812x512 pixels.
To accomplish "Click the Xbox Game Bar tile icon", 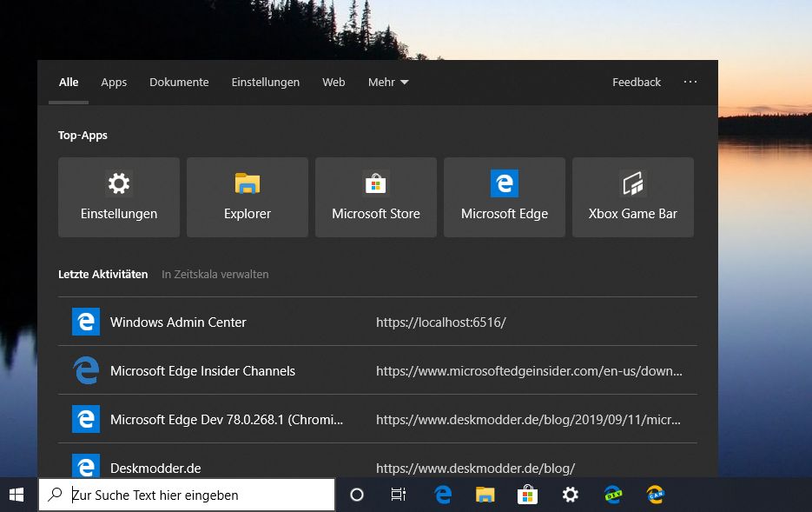I will (633, 183).
